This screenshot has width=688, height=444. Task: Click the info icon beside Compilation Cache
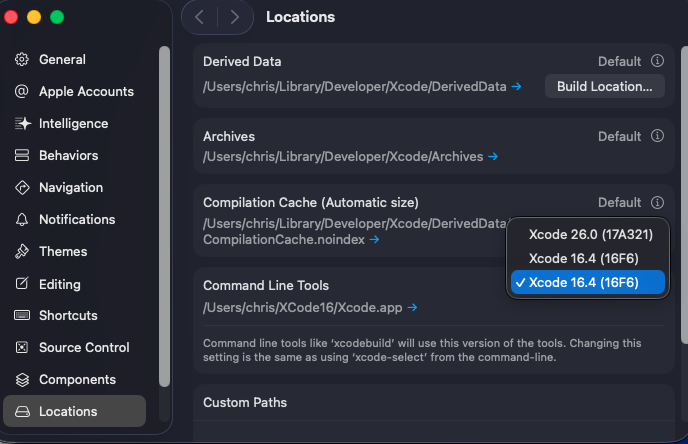point(657,202)
